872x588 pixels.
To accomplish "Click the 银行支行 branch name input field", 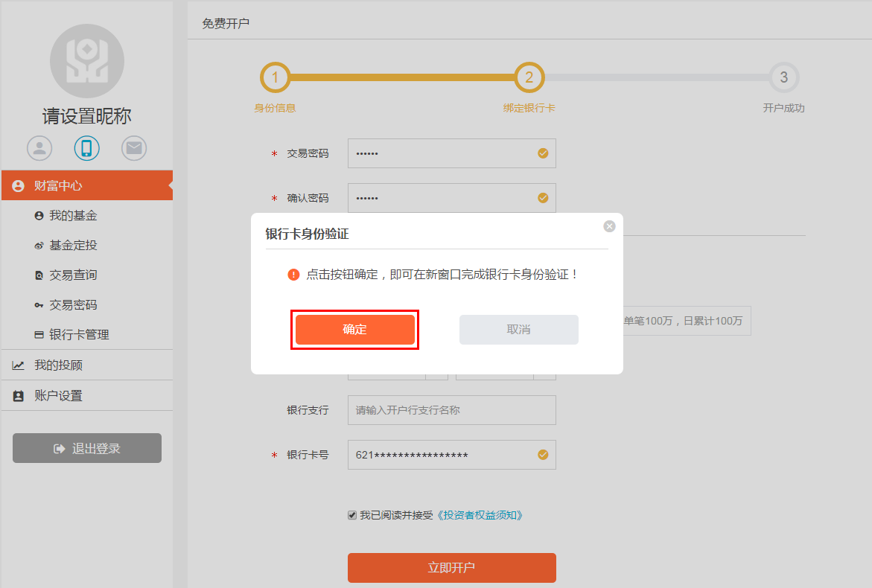I will tap(451, 410).
